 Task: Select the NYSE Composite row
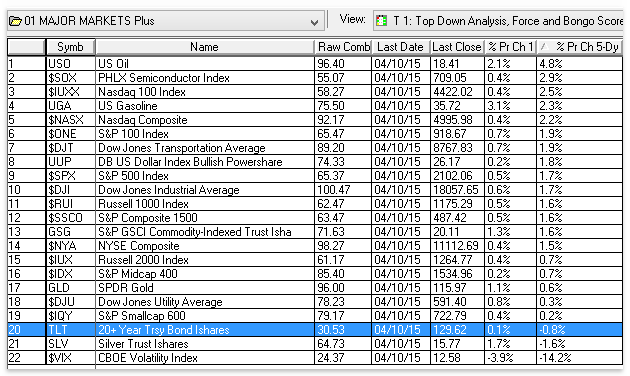pos(315,246)
